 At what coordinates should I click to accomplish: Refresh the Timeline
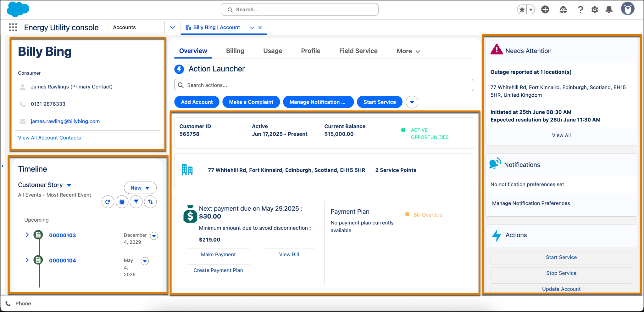click(x=108, y=202)
